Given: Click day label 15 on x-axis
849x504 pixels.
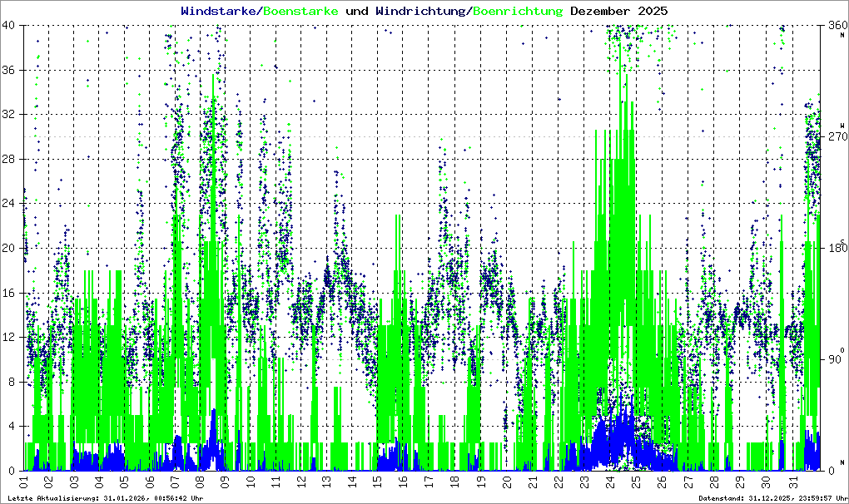Looking at the screenshot, I should 377,482.
